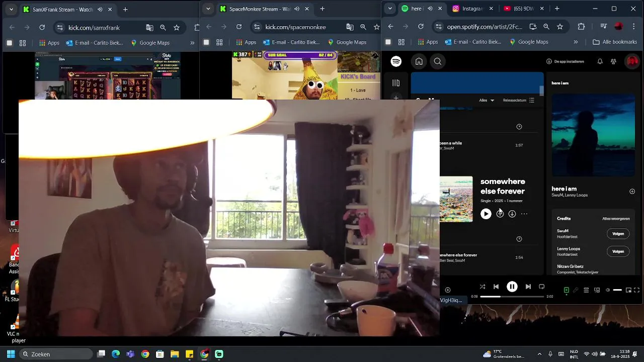Open new tab in Spotify browser window
This screenshot has width=644, height=362.
pos(557,9)
